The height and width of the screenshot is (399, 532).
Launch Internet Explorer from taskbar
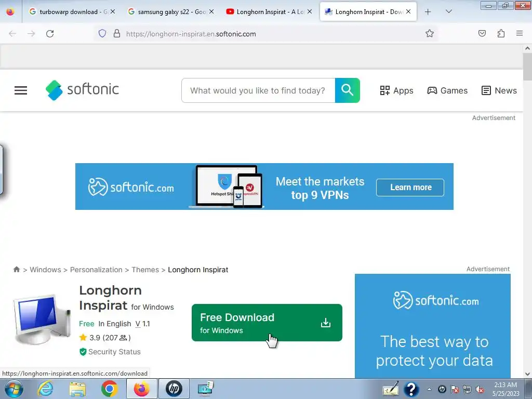pyautogui.click(x=46, y=389)
